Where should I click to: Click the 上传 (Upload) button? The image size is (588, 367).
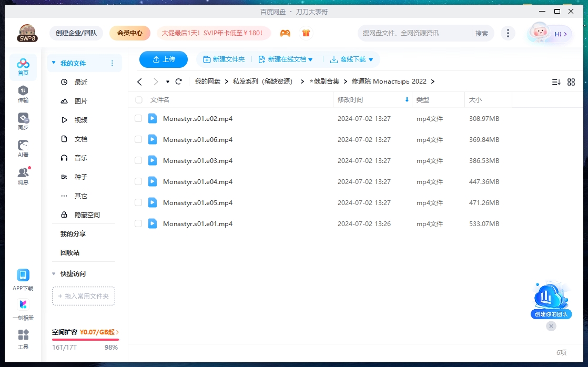click(x=163, y=59)
